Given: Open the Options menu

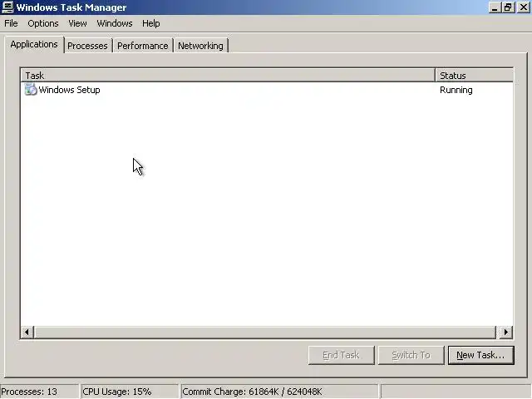Looking at the screenshot, I should [43, 23].
